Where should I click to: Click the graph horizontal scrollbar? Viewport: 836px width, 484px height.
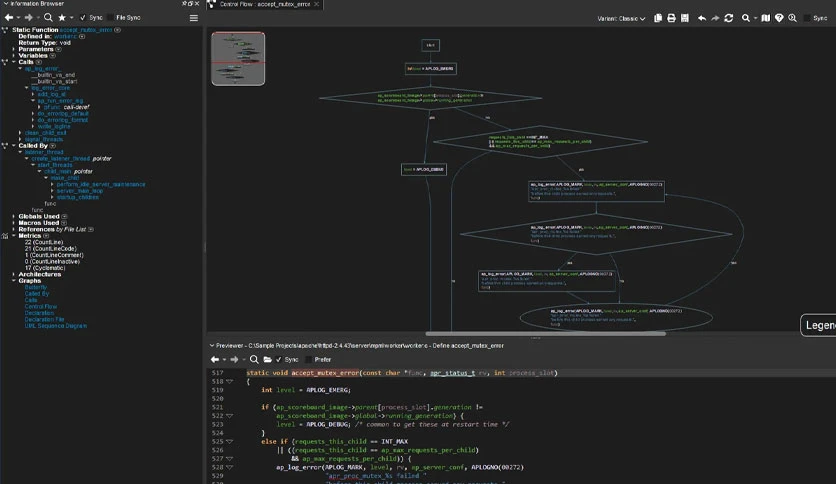545,334
